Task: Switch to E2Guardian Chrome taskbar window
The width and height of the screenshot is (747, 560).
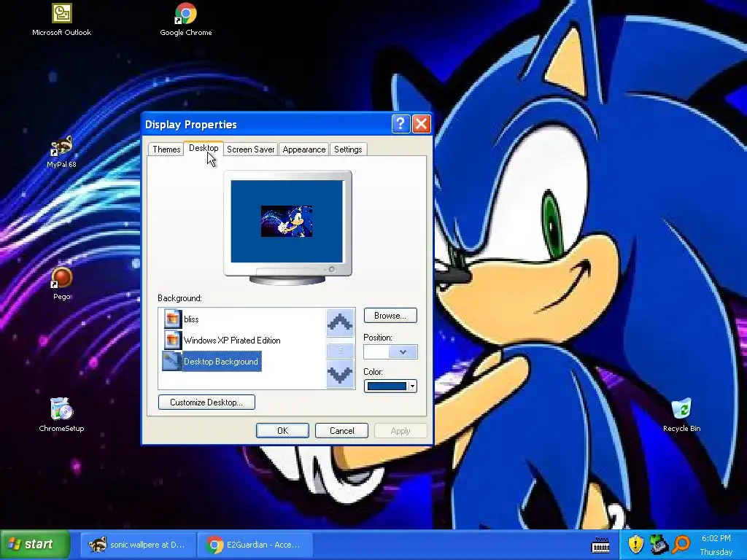Action: tap(255, 544)
